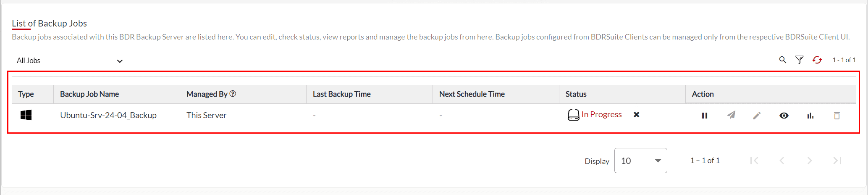868x195 pixels.
Task: Refresh the backup jobs list
Action: coord(817,60)
